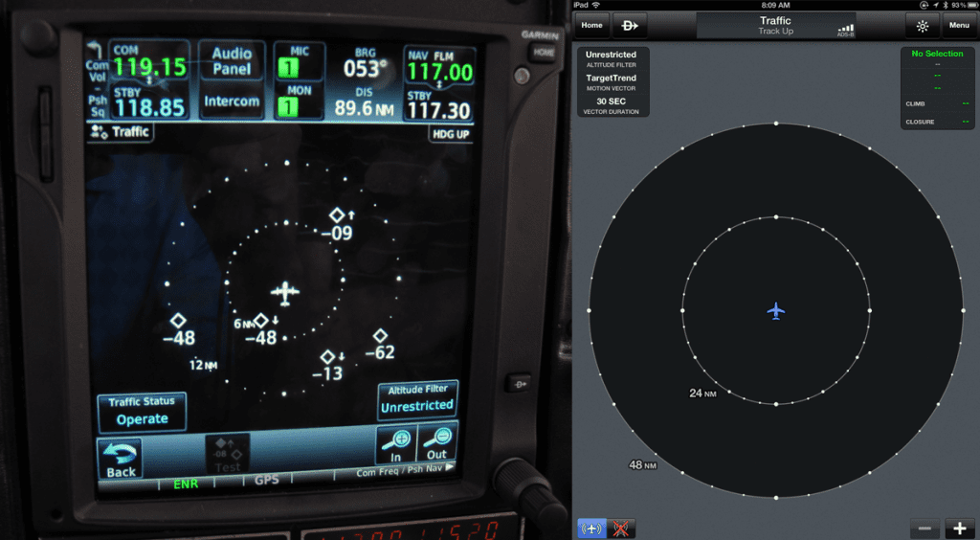Enable the traffic broadcast mode button
Screen dimensions: 980x540
[x=591, y=529]
